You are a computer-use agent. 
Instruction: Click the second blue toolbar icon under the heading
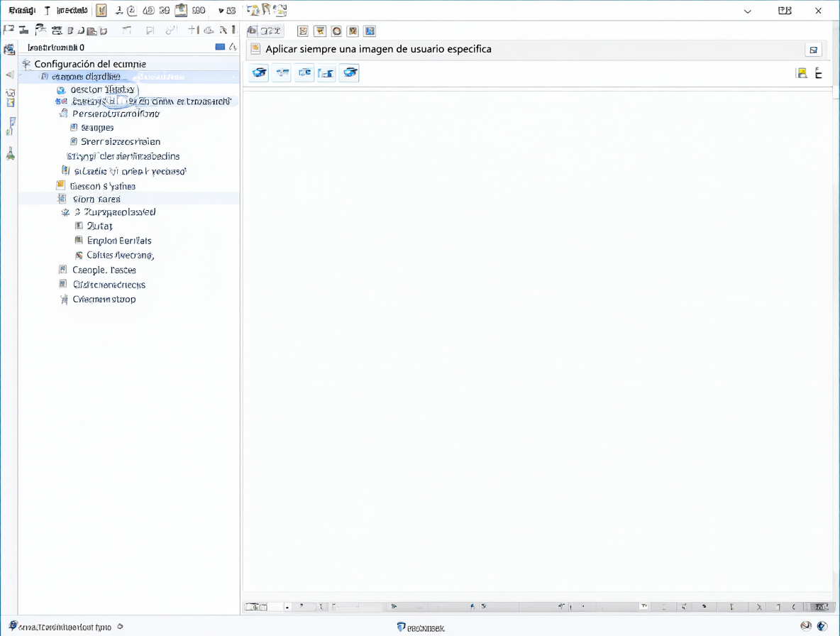(282, 72)
